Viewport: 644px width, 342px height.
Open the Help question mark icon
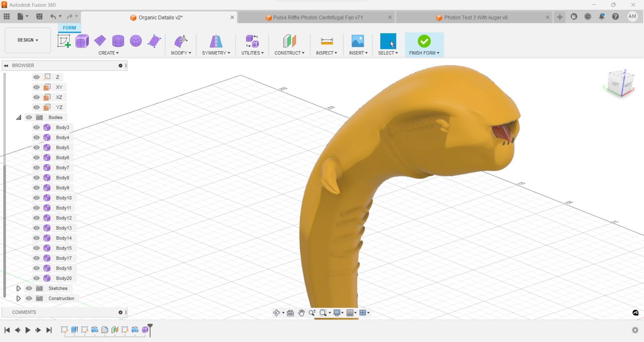pos(615,16)
